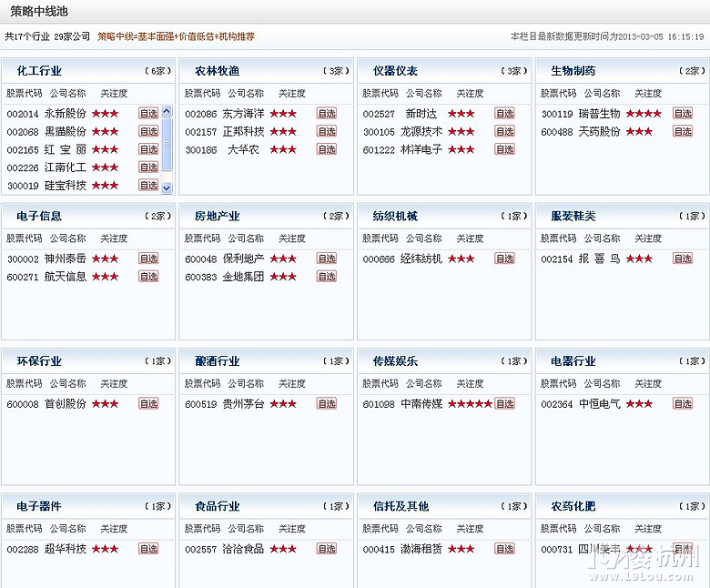Click the 化工行业 scrollbar thumb
The height and width of the screenshot is (588, 710).
pyautogui.click(x=167, y=144)
